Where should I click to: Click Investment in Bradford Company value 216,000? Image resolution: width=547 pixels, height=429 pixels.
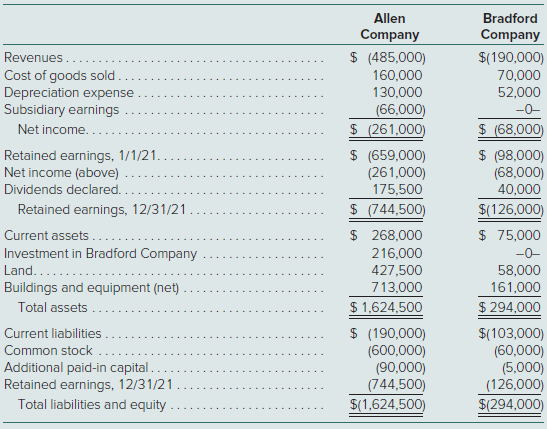pos(397,253)
